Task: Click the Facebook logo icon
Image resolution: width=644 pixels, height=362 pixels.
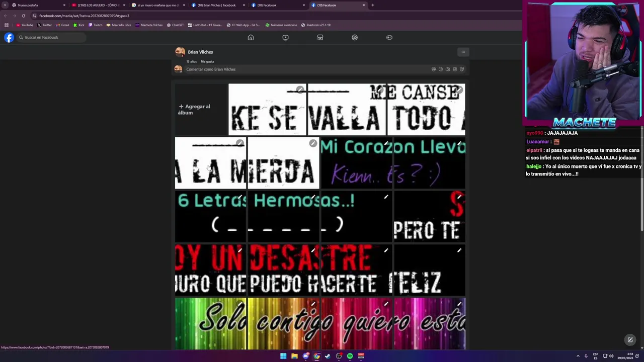Action: pos(9,37)
